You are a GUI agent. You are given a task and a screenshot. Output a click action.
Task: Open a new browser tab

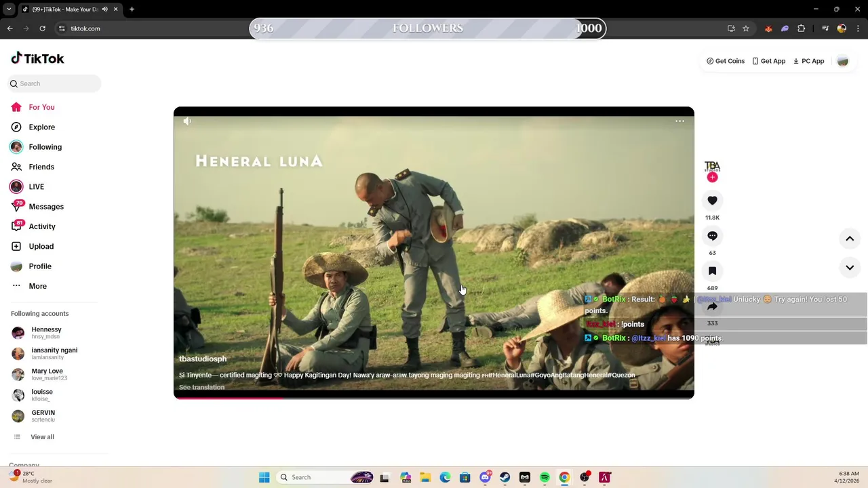(132, 9)
